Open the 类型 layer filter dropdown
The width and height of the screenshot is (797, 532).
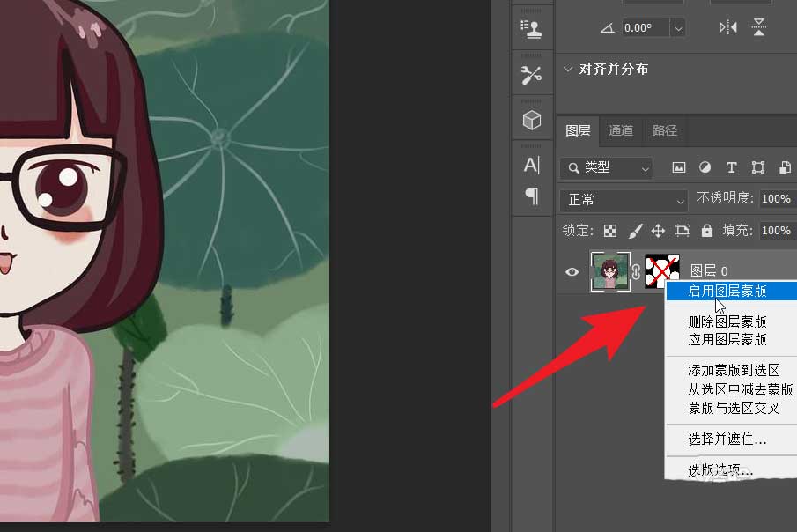tap(607, 168)
